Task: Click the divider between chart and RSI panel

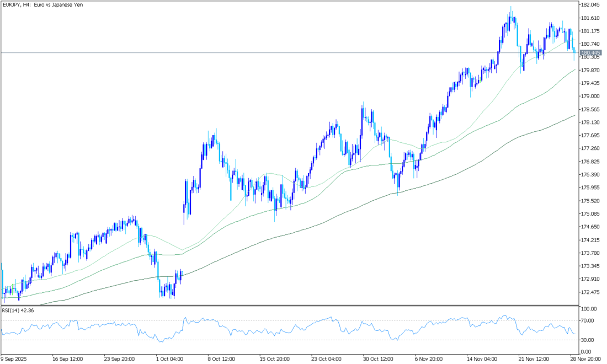Action: (x=287, y=306)
